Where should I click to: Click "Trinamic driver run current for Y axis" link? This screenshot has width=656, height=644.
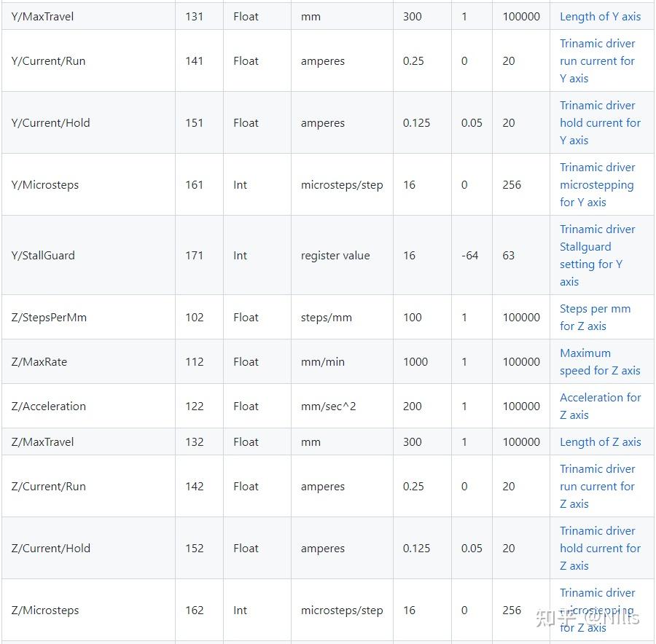point(597,61)
